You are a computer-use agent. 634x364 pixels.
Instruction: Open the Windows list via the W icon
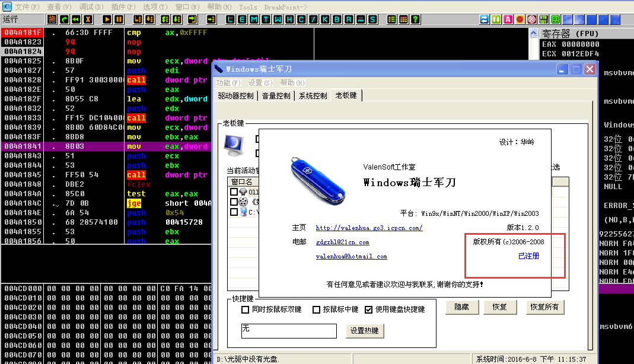pyautogui.click(x=279, y=18)
